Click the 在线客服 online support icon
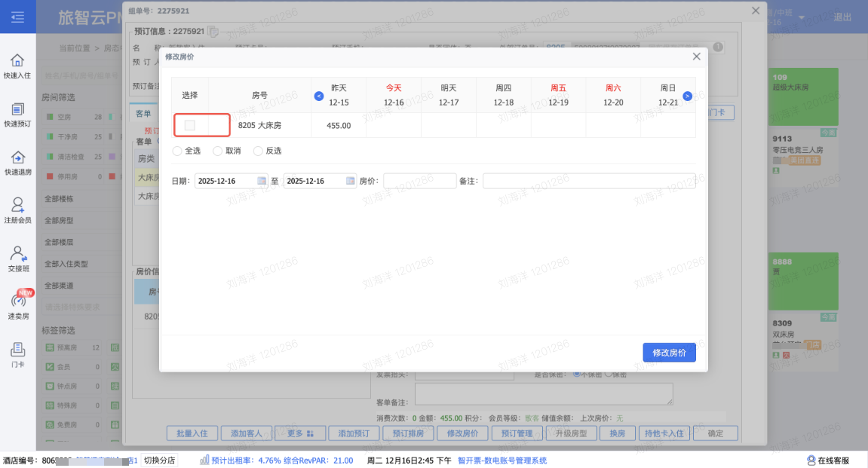 coord(811,460)
